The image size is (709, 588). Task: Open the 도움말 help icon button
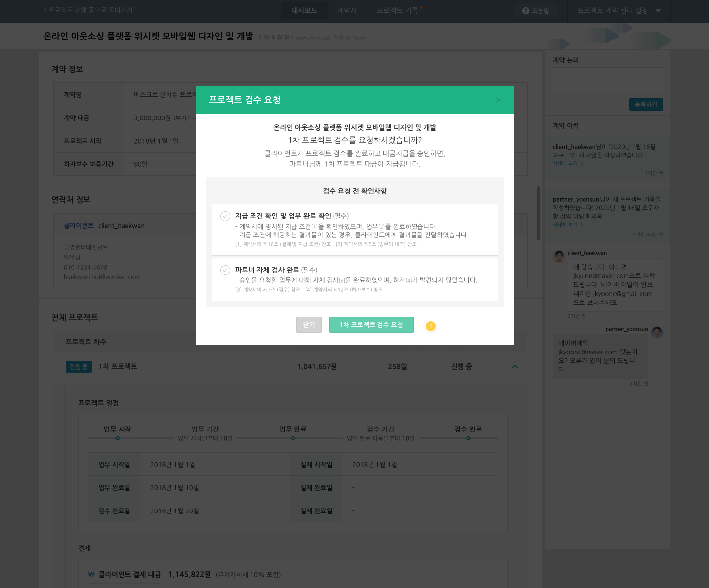[536, 11]
